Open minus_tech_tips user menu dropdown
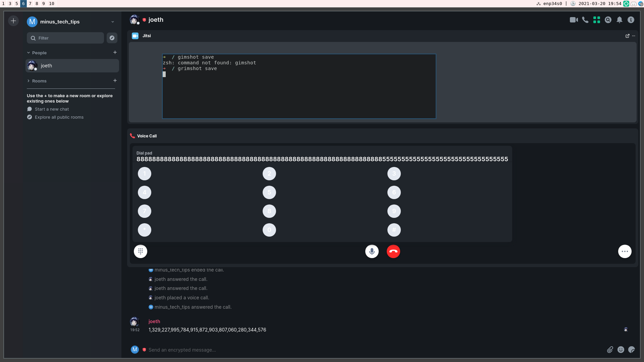This screenshot has width=644, height=362. point(113,22)
